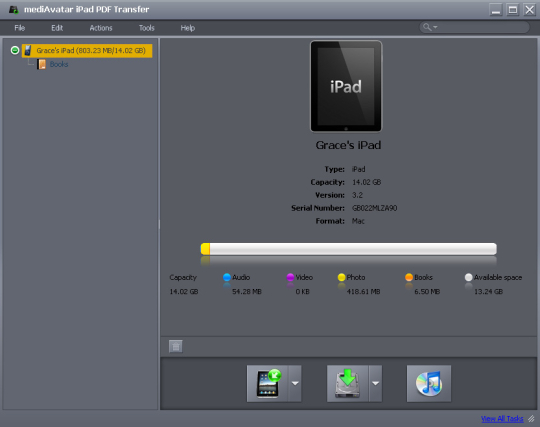Click the export to iTunes button
Screen dimensions: 540x427
(x=429, y=383)
